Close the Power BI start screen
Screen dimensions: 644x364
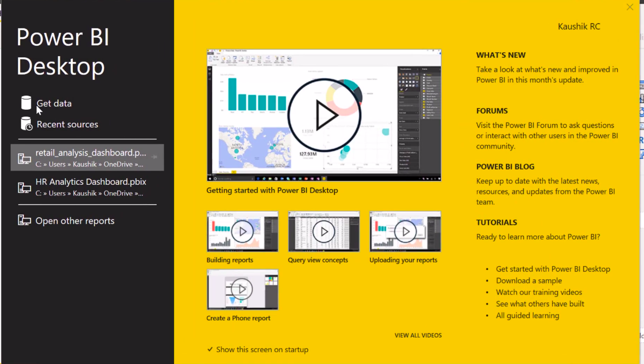(x=629, y=7)
